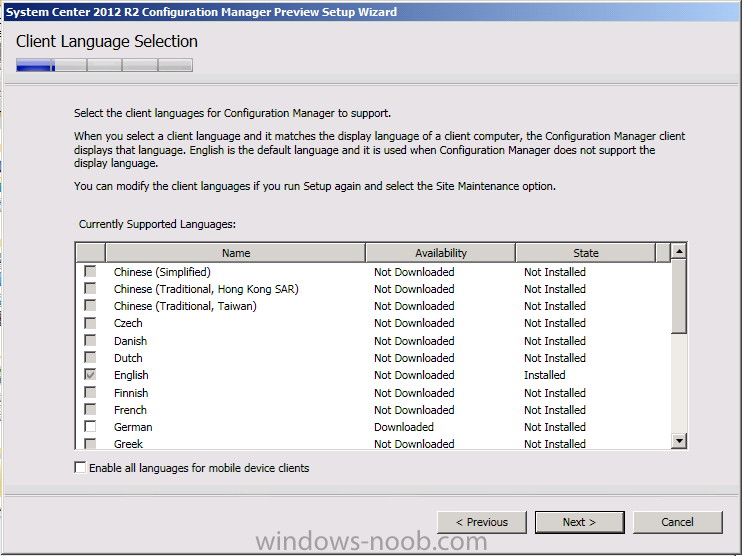Click the language list scroll-down arrow
Image resolution: width=742 pixels, height=556 pixels.
coord(679,441)
